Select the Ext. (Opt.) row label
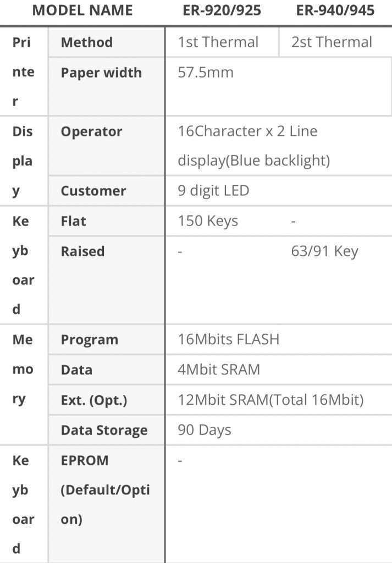 coord(94,400)
